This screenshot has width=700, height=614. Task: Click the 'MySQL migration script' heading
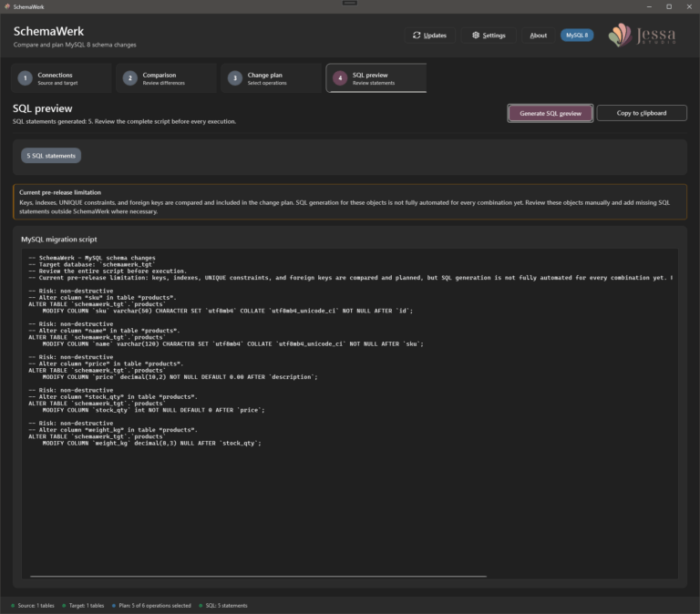coord(59,240)
